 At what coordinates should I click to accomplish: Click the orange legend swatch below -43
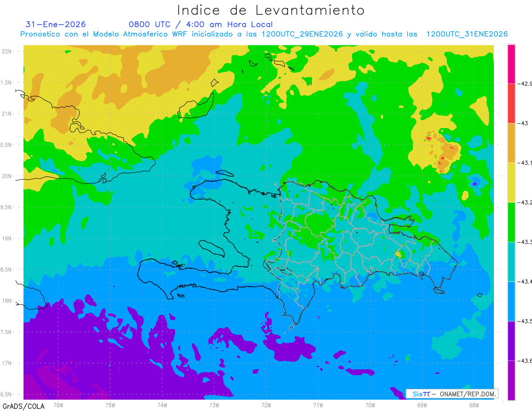pyautogui.click(x=511, y=143)
